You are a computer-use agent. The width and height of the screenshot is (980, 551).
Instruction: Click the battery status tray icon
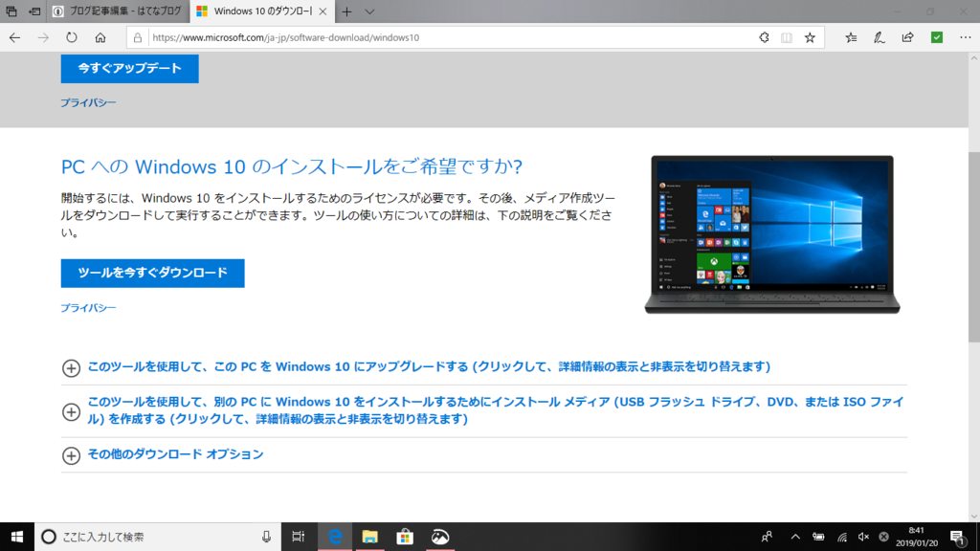(818, 537)
